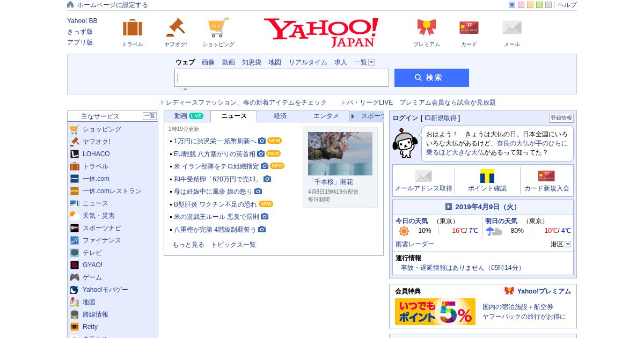Switch to the 経済 tab

[280, 116]
